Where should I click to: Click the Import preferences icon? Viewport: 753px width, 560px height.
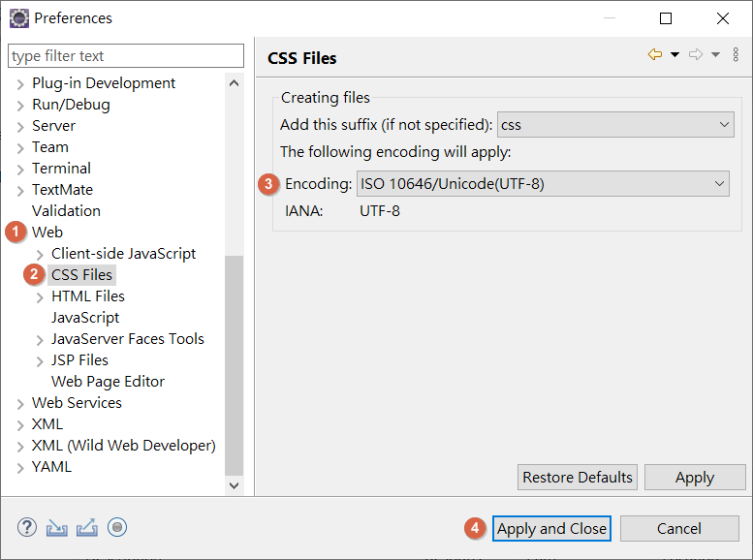tap(56, 528)
